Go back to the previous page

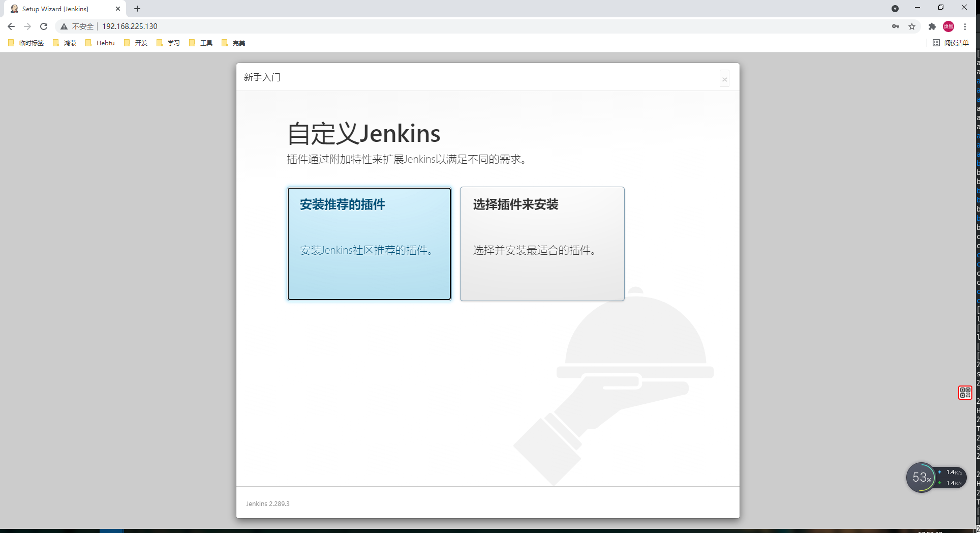coord(11,26)
